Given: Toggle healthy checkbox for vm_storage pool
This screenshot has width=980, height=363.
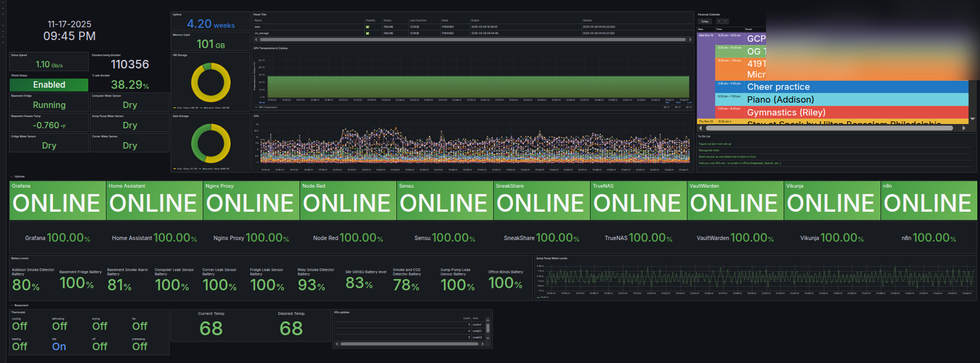Looking at the screenshot, I should pyautogui.click(x=367, y=33).
